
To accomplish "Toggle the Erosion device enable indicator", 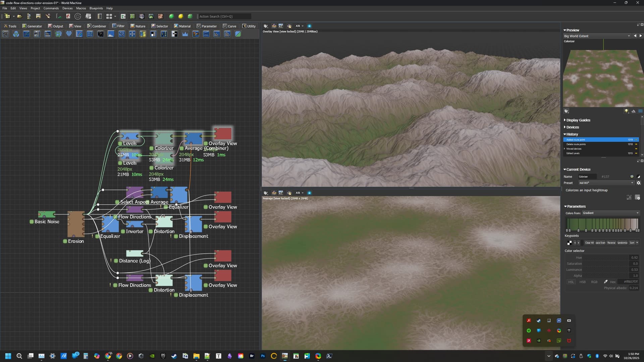I will (65, 241).
